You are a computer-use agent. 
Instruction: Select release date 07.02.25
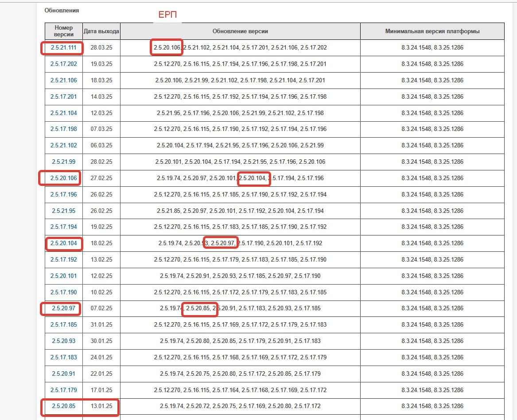(101, 308)
